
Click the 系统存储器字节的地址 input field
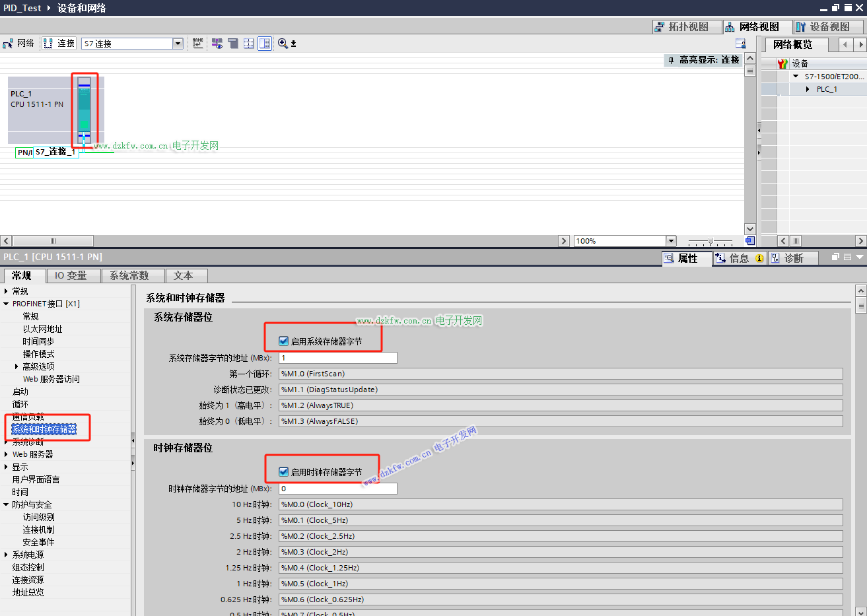click(337, 358)
